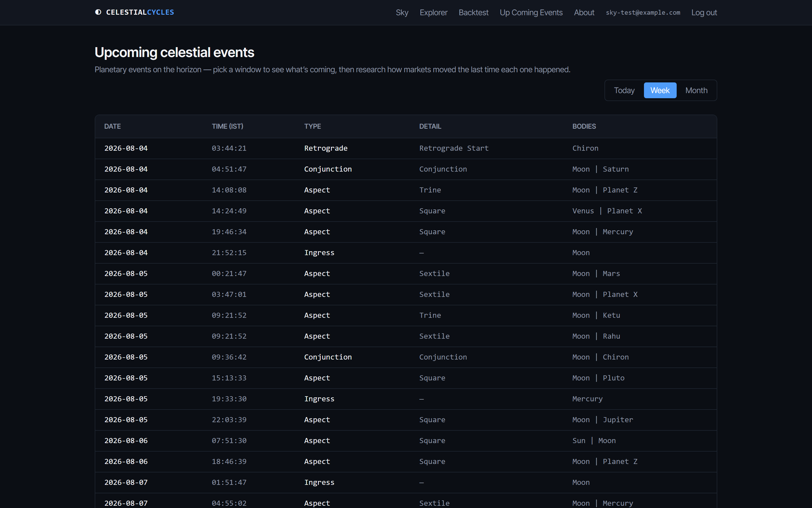
Task: Click the DATE column header
Action: [112, 126]
